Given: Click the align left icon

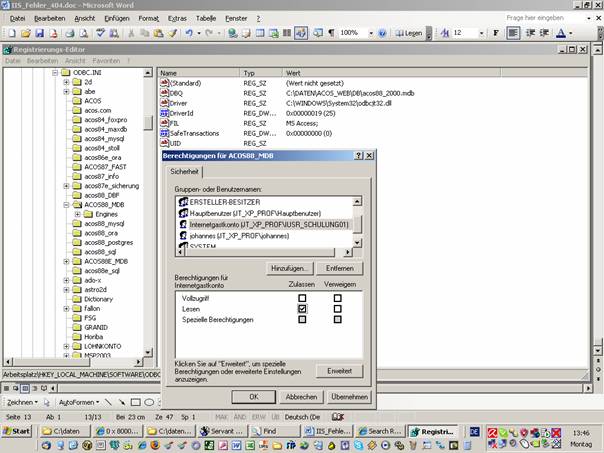Looking at the screenshot, I should pyautogui.click(x=513, y=33).
